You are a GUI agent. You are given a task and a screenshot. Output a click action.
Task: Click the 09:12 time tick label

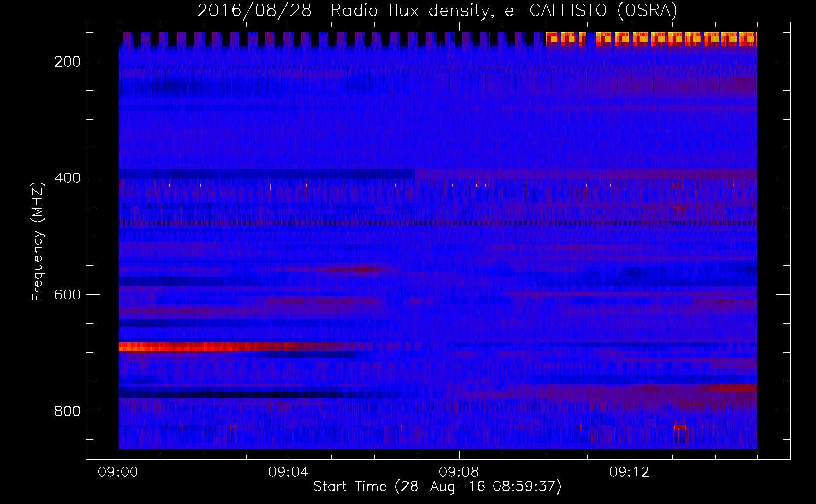coord(629,472)
